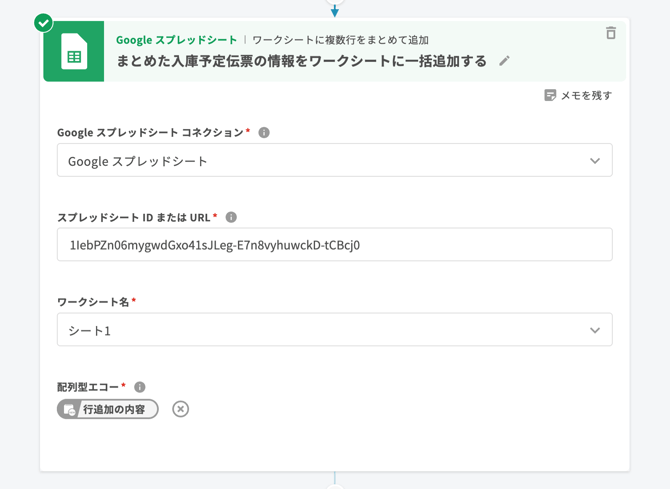This screenshot has height=489, width=670.
Task: Click メモを残す link
Action: (x=578, y=95)
